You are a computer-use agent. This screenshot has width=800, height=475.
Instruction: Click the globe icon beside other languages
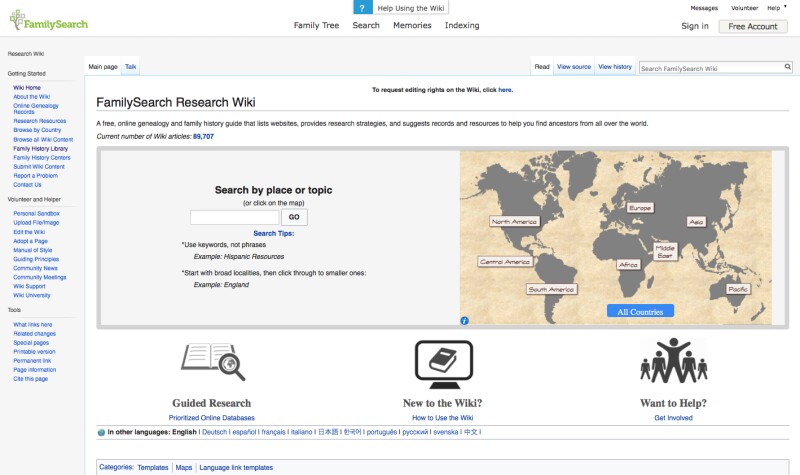pos(101,433)
